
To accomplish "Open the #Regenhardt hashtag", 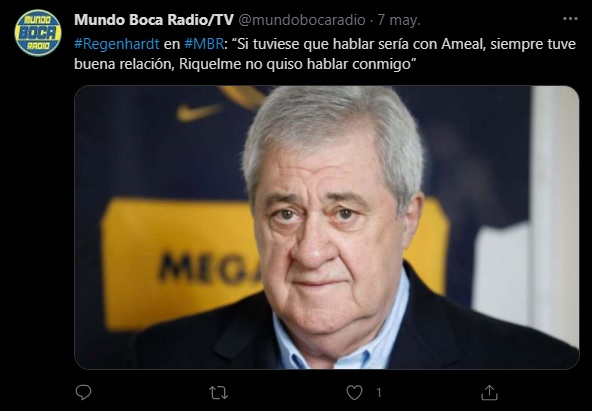I will click(117, 44).
